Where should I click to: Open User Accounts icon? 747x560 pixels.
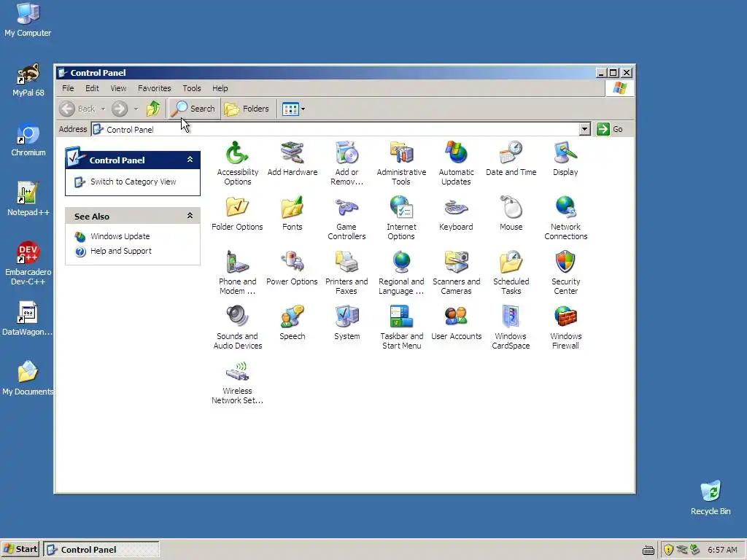[x=456, y=323]
